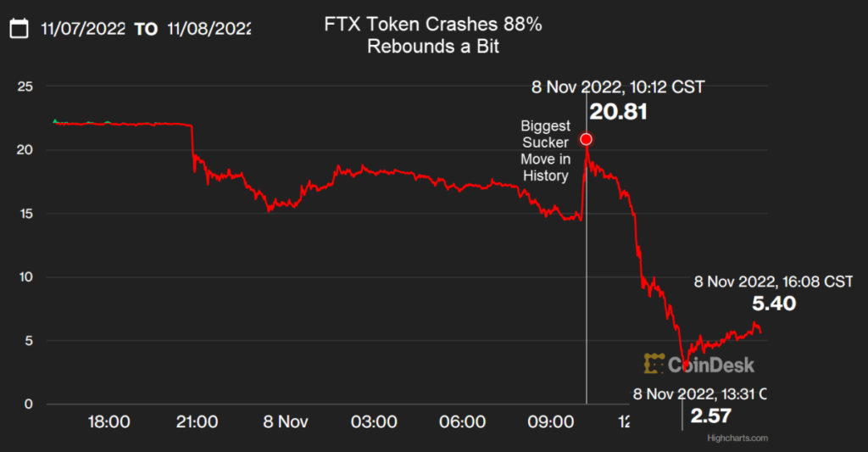868x452 pixels.
Task: Open the calendar date picker icon
Action: coord(19,28)
